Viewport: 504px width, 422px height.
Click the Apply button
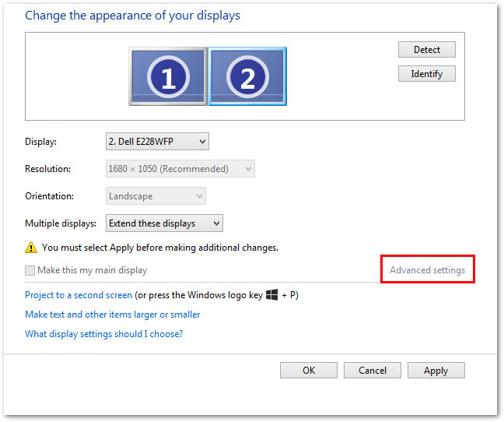436,370
